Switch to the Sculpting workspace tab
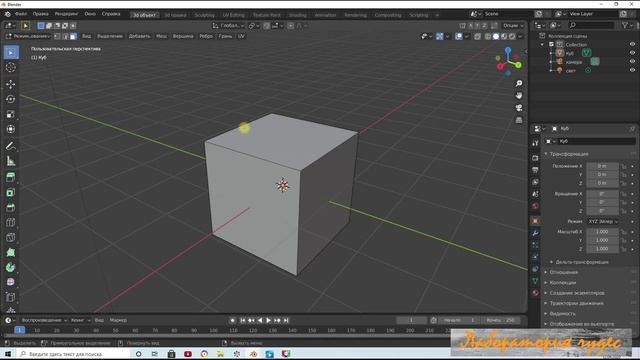This screenshot has height=360, width=640. click(204, 15)
